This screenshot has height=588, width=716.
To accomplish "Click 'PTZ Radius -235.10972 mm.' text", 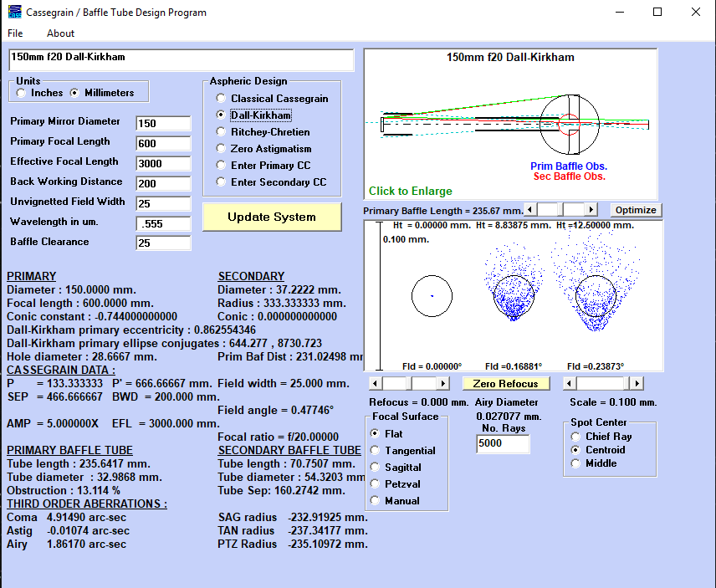I will coord(293,544).
